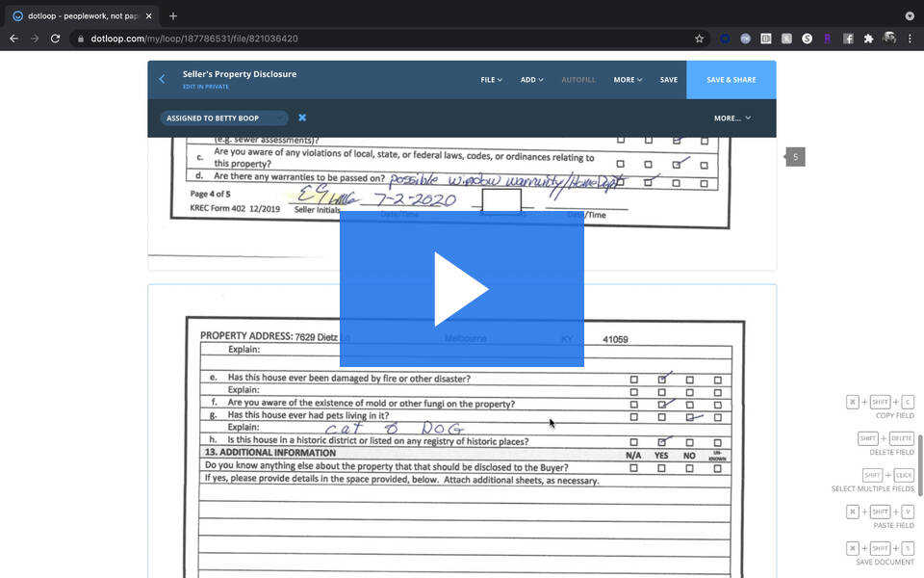924x578 pixels.
Task: Close the dotloop browser tab
Action: (148, 16)
